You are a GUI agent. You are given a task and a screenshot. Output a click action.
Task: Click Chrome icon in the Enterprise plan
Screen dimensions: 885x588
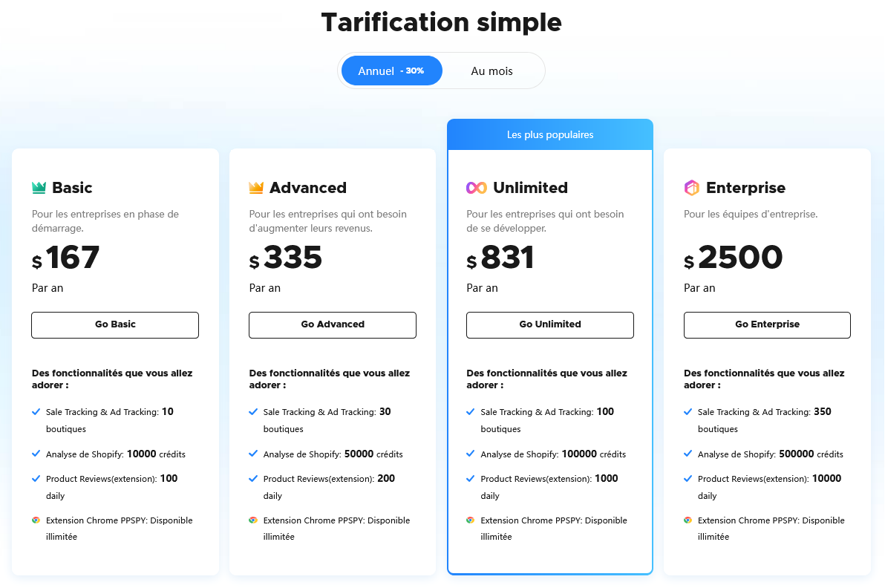point(688,520)
